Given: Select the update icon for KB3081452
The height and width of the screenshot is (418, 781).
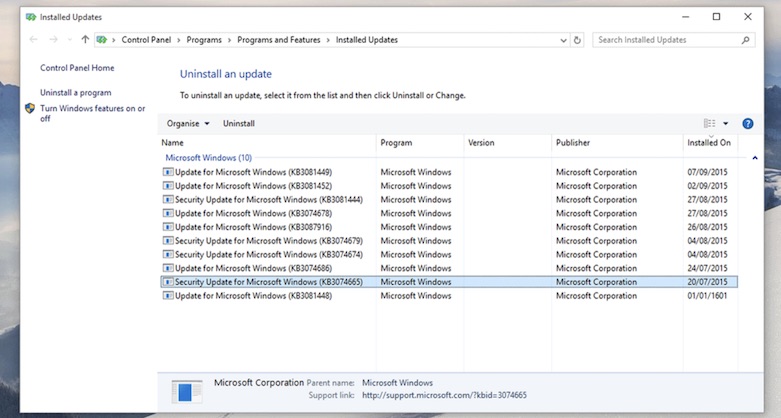Looking at the screenshot, I should pyautogui.click(x=168, y=186).
